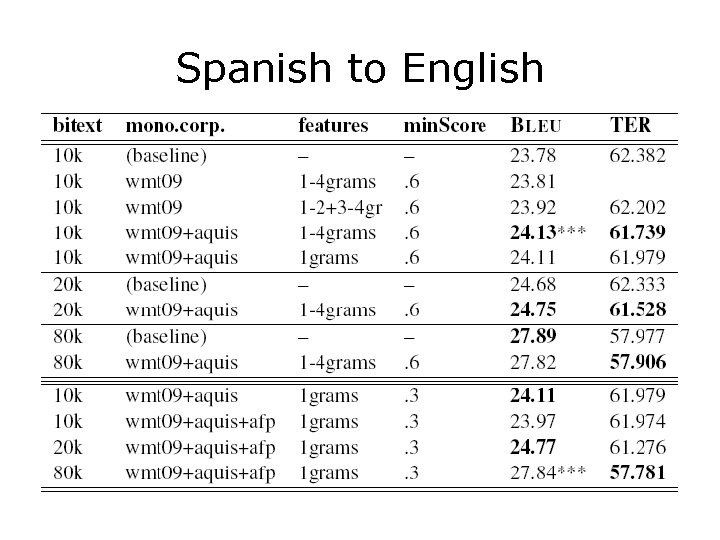Click the 'minScore' column header
This screenshot has width=720, height=540.
[x=445, y=125]
